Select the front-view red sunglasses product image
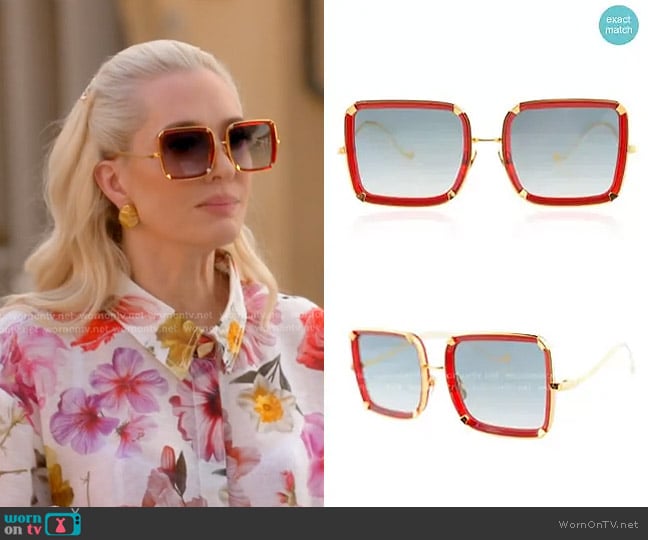Screen dimensions: 648x540 pos(487,153)
